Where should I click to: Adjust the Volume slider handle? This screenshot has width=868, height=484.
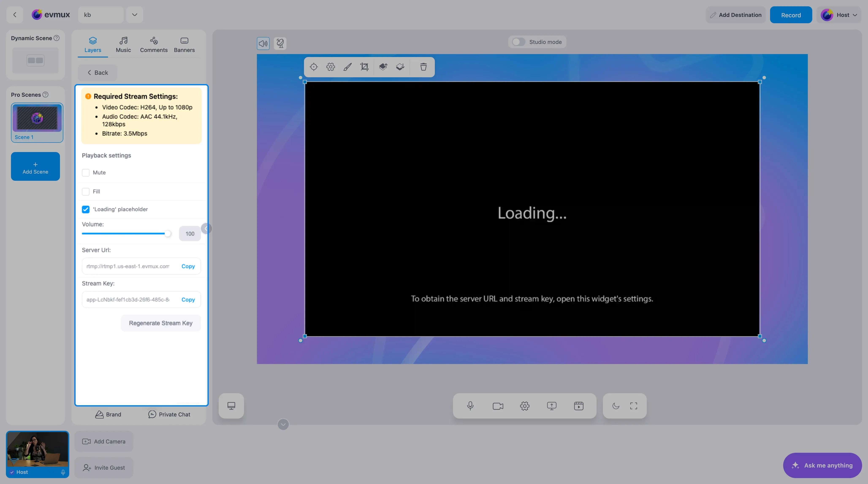point(167,234)
